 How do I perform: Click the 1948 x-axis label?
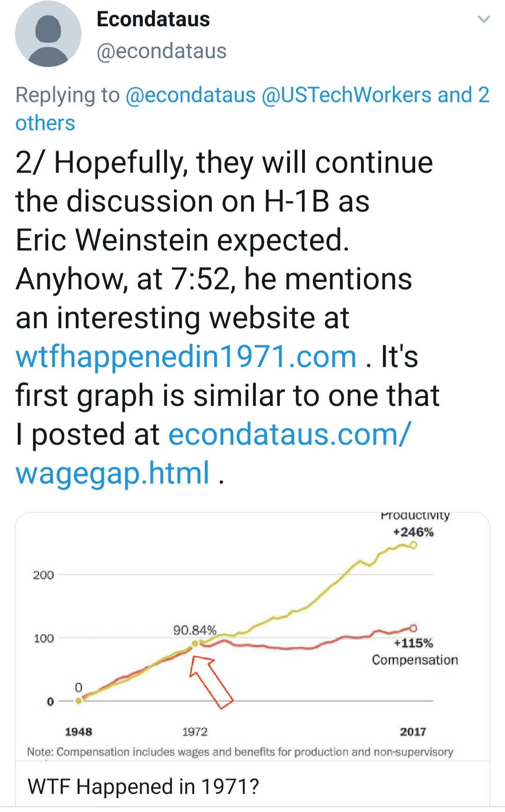pyautogui.click(x=79, y=732)
